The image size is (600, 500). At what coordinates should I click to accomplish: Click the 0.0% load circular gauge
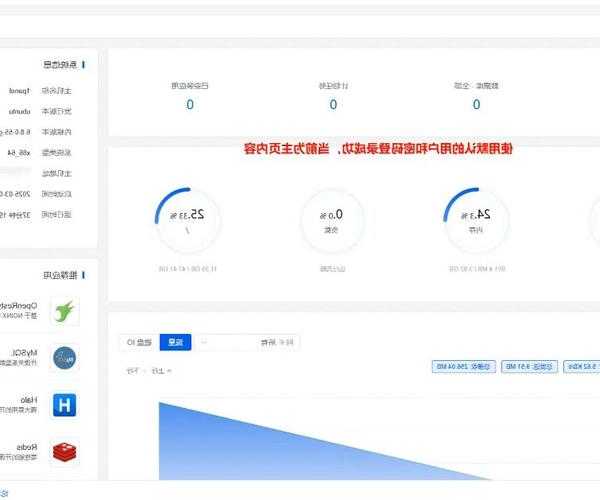331,219
